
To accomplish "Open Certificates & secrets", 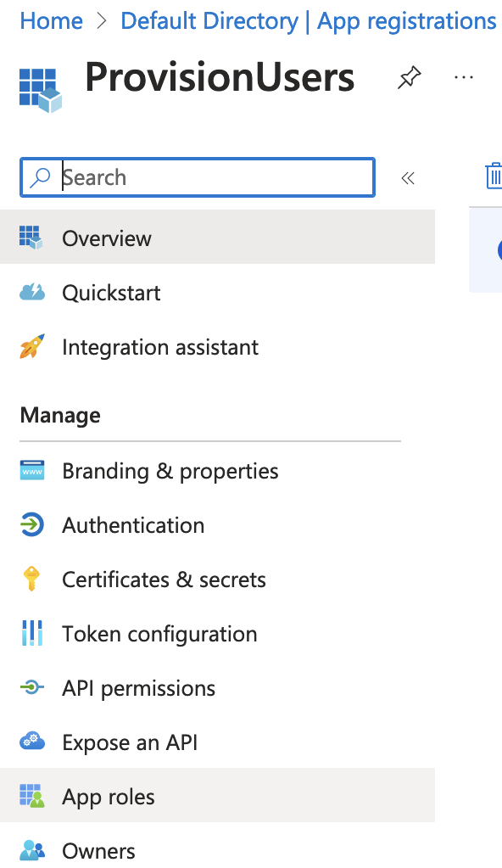I will [x=218, y=579].
